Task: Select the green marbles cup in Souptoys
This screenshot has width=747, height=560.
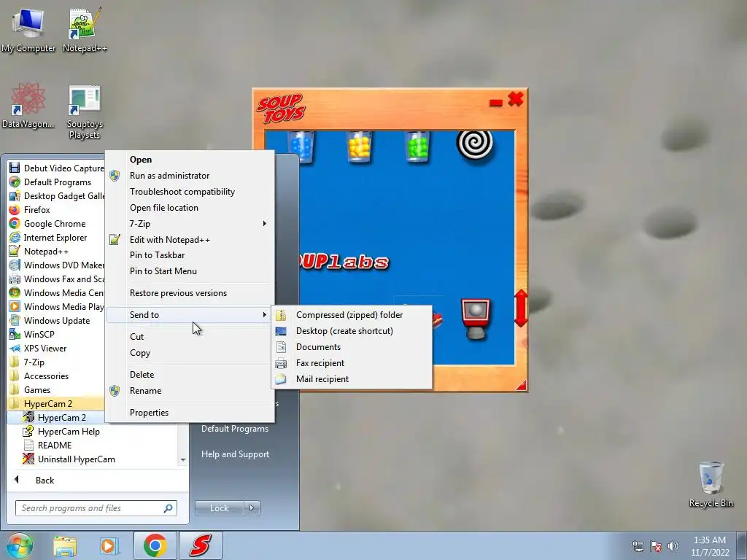Action: click(x=418, y=147)
